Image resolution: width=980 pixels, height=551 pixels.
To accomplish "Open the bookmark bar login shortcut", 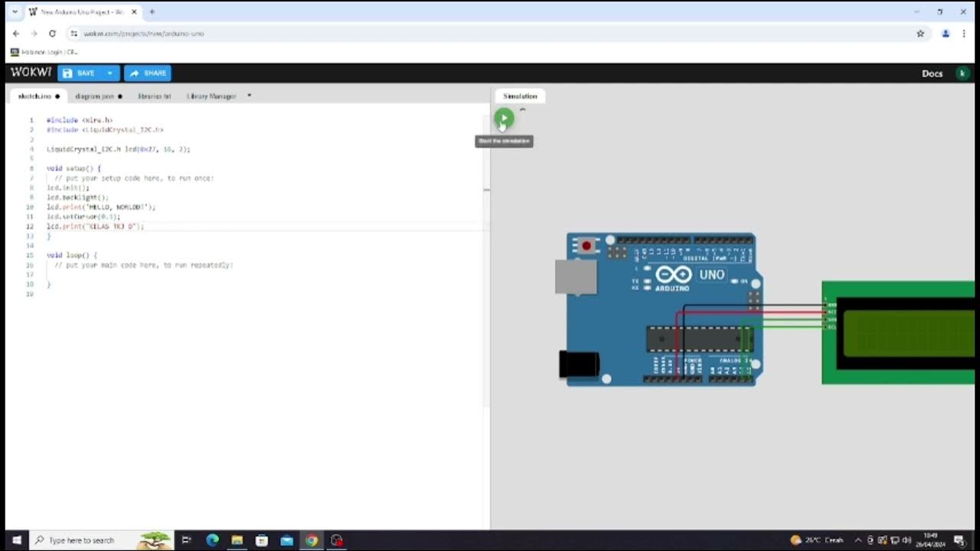I will [44, 52].
